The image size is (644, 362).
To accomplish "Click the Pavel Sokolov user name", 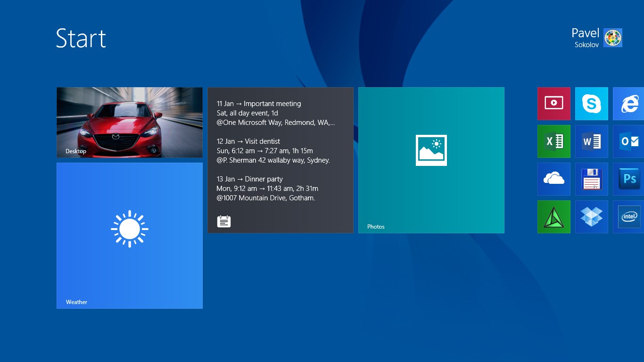I will [585, 38].
